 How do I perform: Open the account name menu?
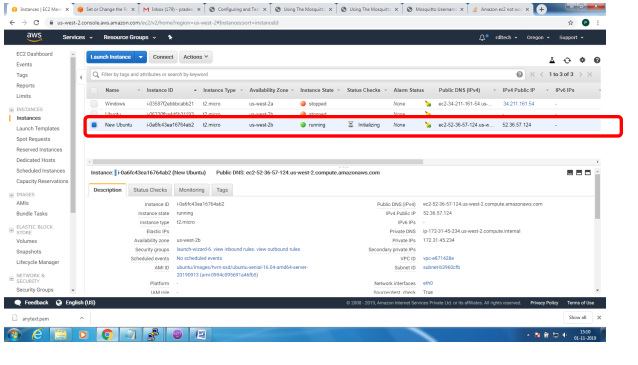[x=506, y=37]
